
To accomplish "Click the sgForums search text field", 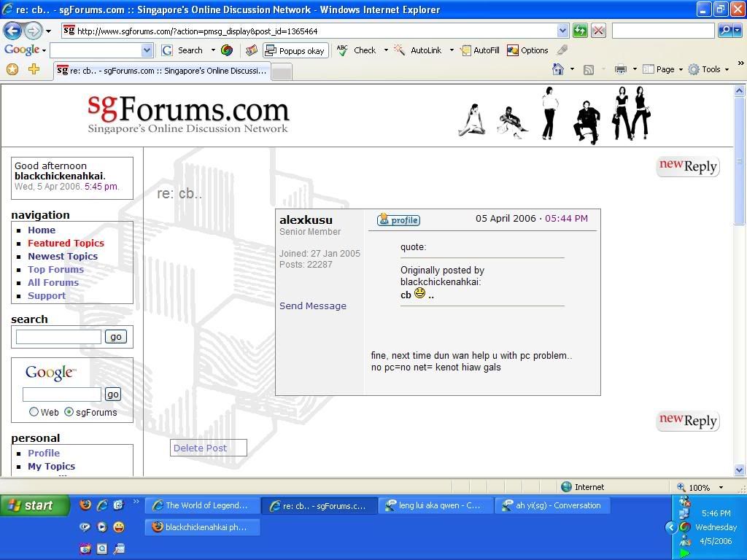I will click(x=58, y=336).
